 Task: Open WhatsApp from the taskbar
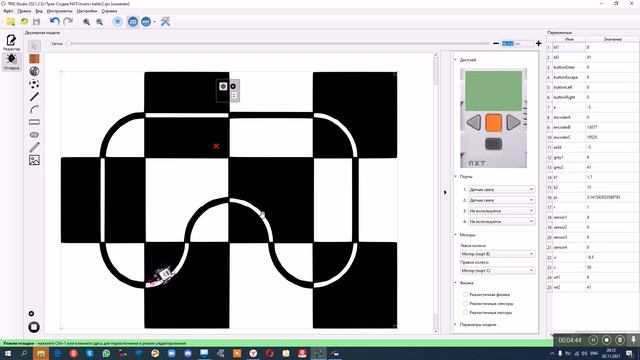[106, 353]
